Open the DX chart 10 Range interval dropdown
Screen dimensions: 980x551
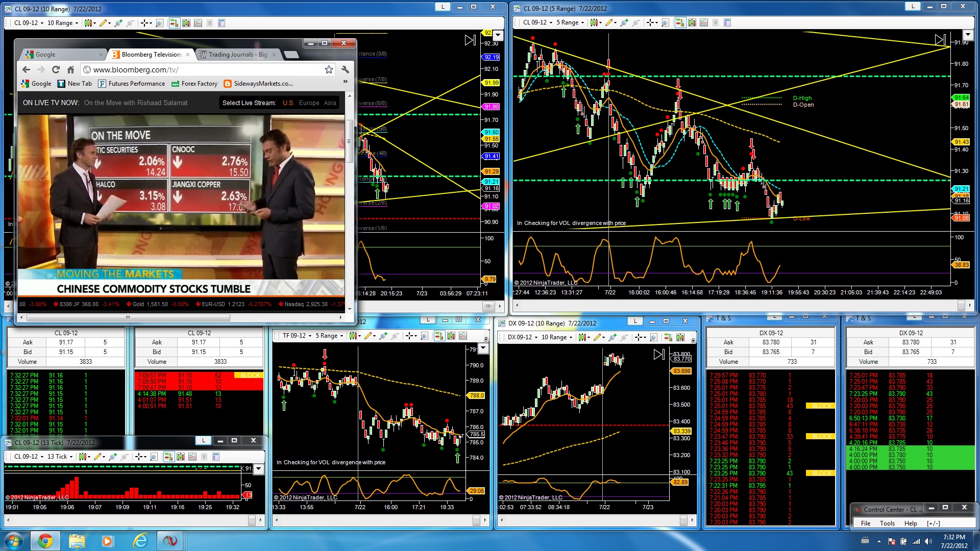[557, 337]
